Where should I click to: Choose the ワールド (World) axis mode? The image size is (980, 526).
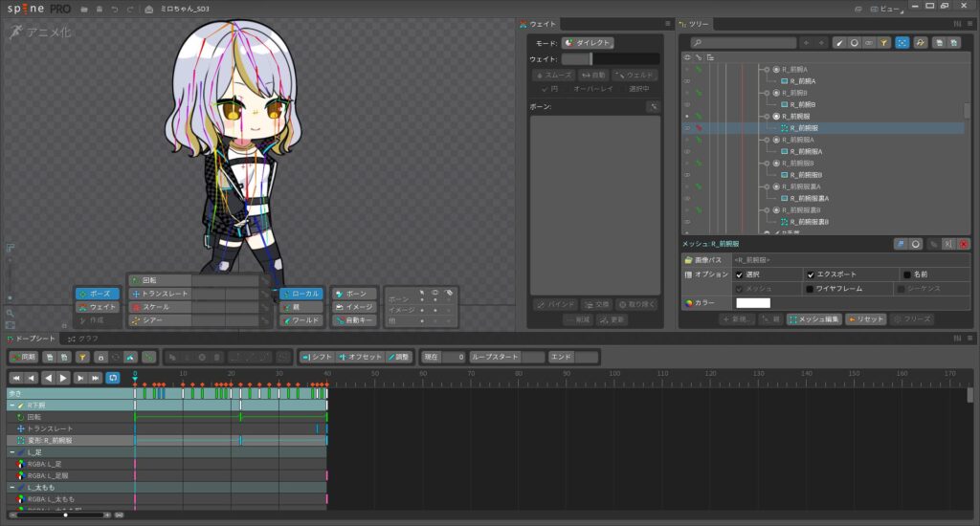[x=301, y=319]
